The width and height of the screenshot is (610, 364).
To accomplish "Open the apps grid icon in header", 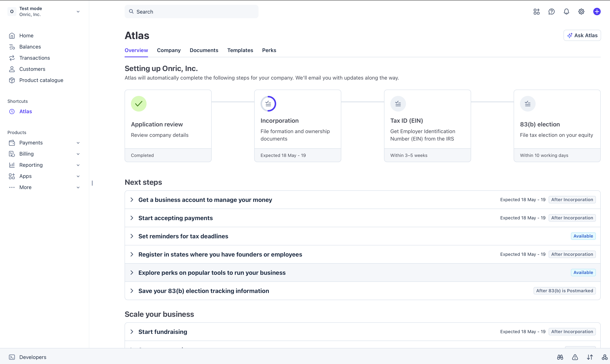I will (536, 12).
